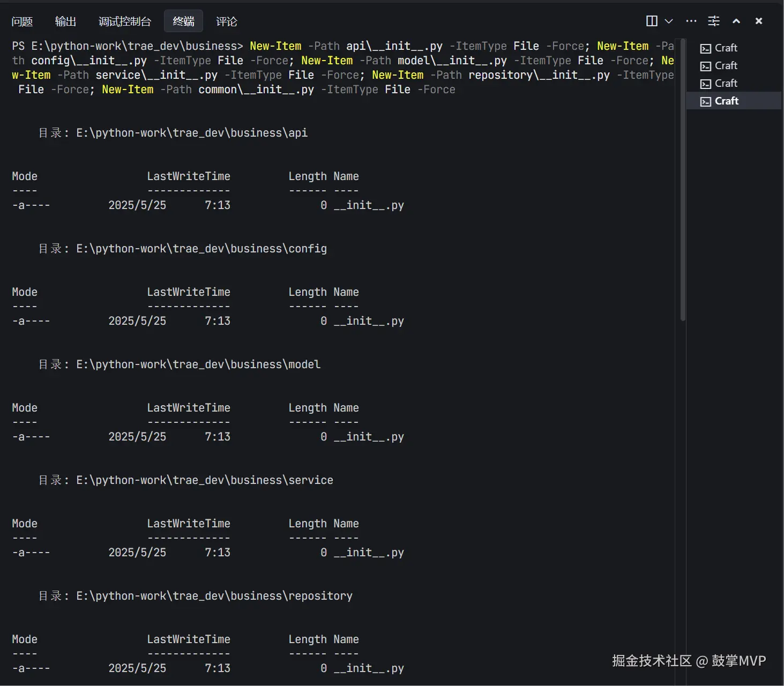Click inside the terminal output area
784x686 pixels.
[332, 348]
